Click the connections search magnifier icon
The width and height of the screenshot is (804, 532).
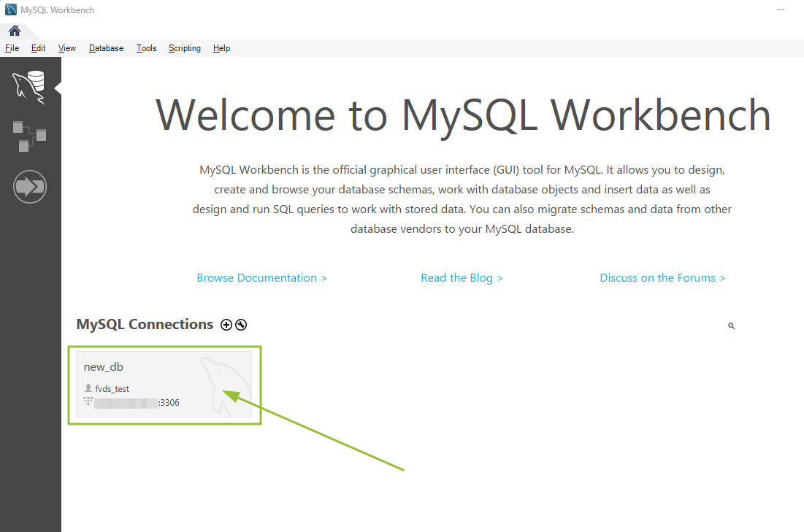click(731, 326)
